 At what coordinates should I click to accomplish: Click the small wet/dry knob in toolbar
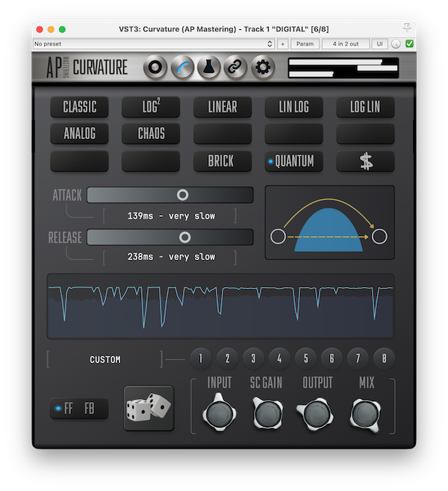(396, 44)
